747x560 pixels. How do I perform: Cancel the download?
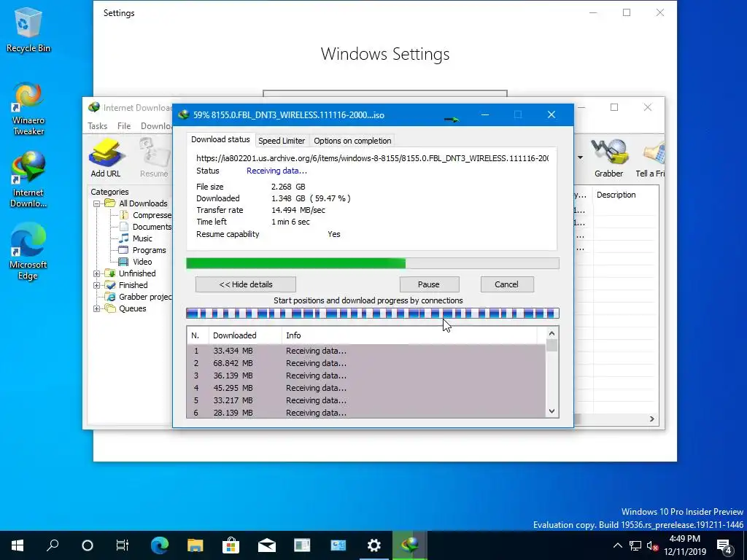pos(507,284)
